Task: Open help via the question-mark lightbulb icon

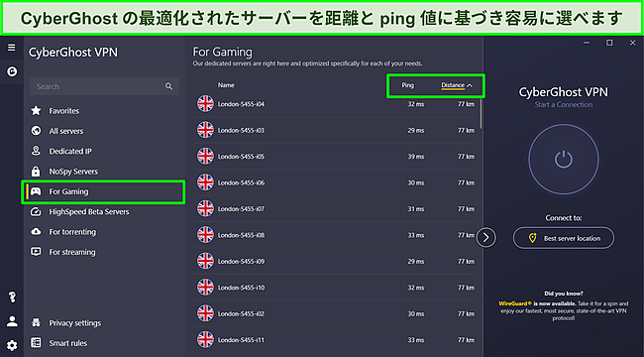Action: [x=12, y=297]
